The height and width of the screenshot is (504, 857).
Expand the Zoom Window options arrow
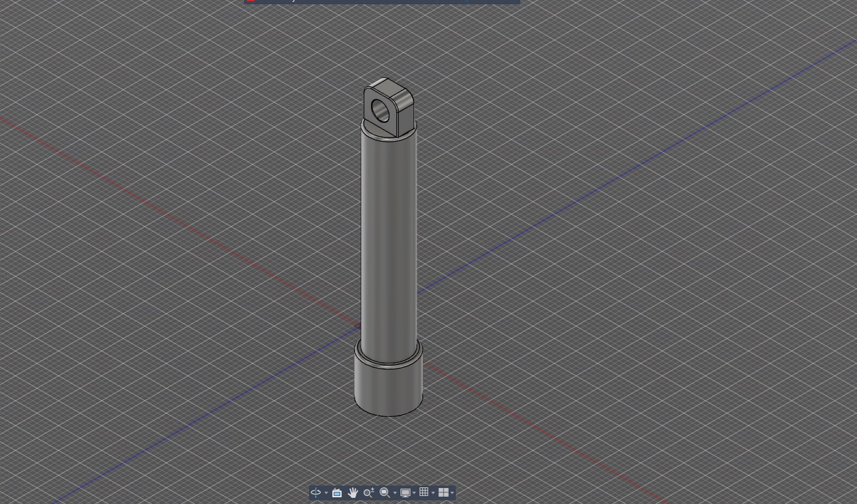(x=395, y=493)
